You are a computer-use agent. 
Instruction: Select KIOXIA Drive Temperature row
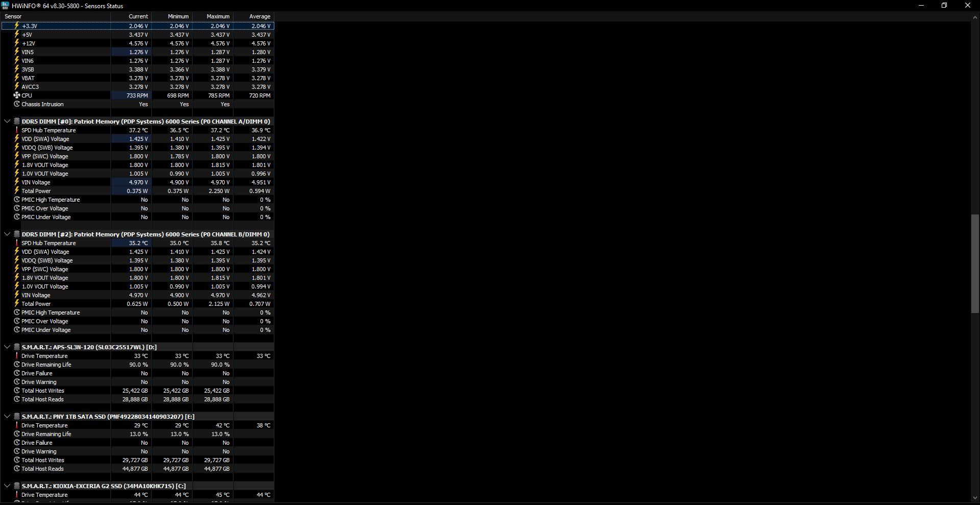(137, 495)
